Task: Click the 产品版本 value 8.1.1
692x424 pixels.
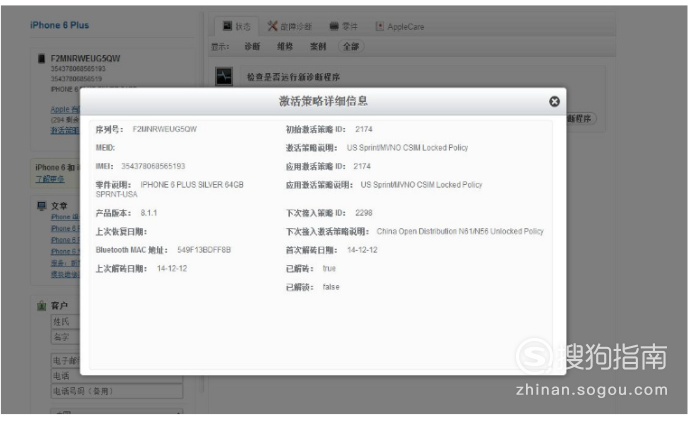Action: coord(149,213)
